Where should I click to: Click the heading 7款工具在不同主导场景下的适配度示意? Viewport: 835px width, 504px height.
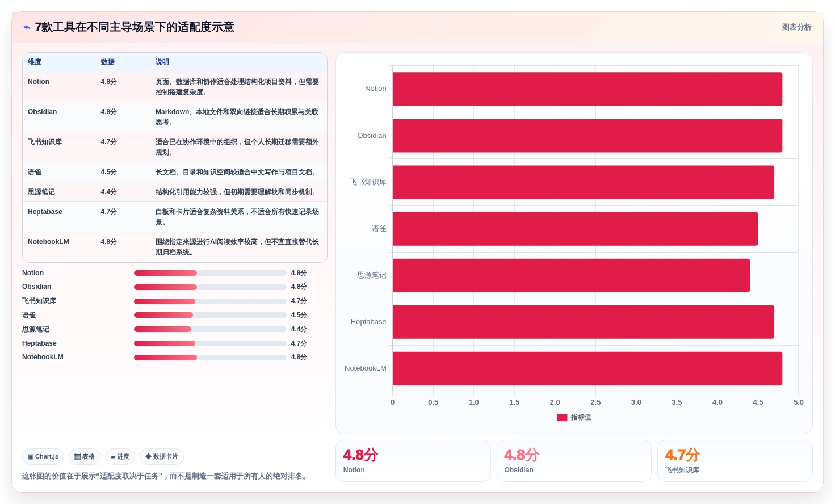pos(135,27)
